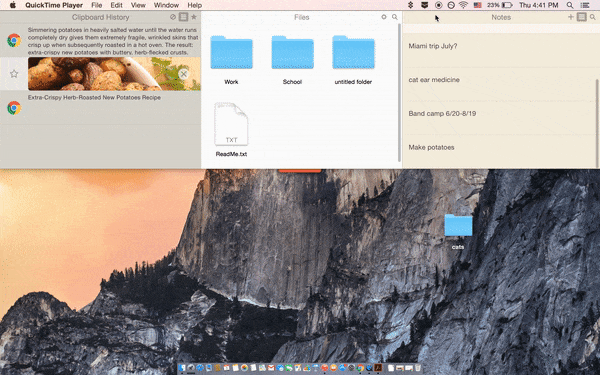Viewport: 600px width, 375px height.
Task: Open the Window menu
Action: [x=166, y=5]
